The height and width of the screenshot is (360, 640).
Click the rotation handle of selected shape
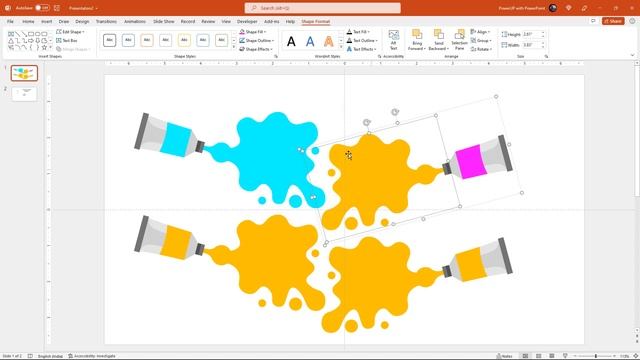[x=367, y=122]
